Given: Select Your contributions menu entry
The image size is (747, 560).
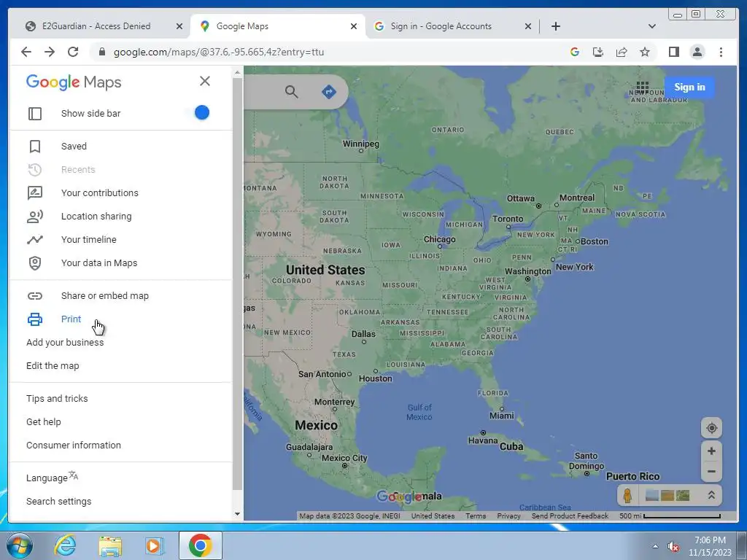Looking at the screenshot, I should (x=99, y=192).
